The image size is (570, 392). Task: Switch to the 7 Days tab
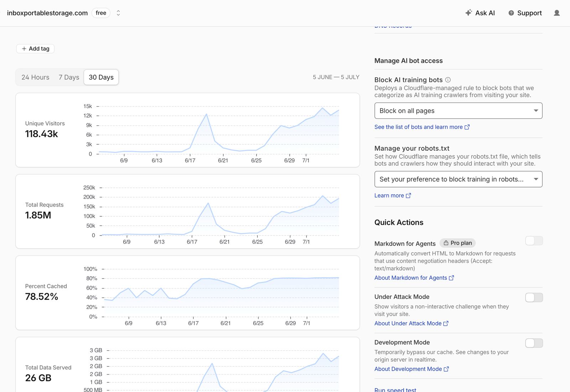(69, 77)
